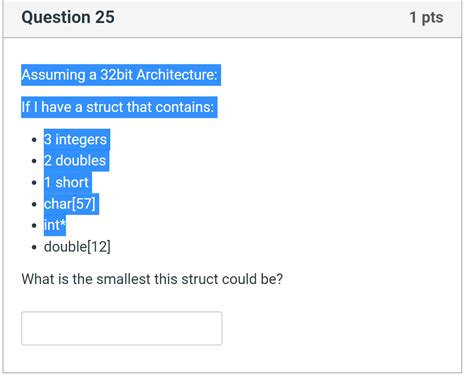Click the bullet before 1 short
Image resolution: width=474 pixels, height=380 pixels.
(34, 183)
